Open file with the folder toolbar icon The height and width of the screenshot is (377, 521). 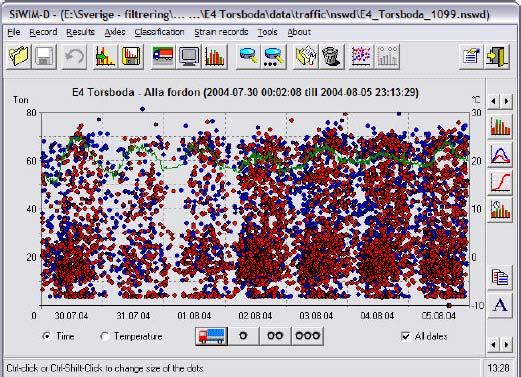(19, 56)
